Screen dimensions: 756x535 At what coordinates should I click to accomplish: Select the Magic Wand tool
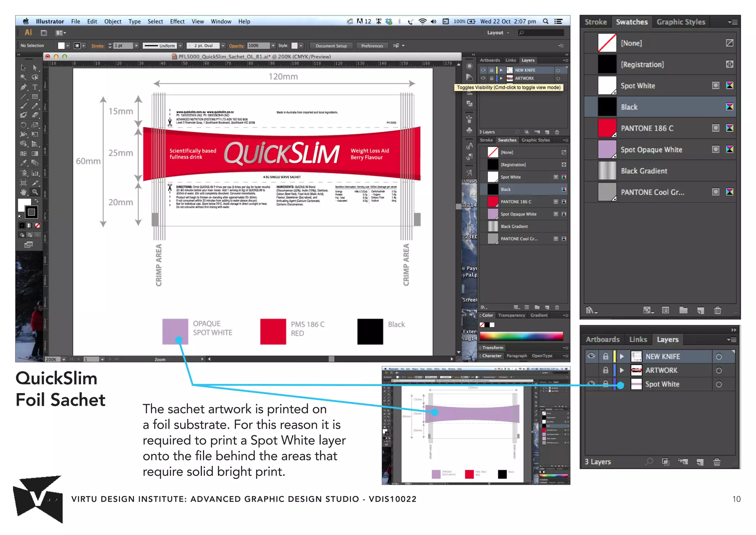click(23, 77)
